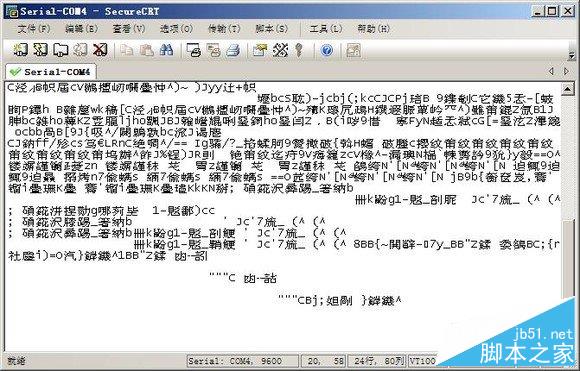Click the Serial-COM4 - SecureCRT window title
Screen dimensions: 580x371
(90, 11)
